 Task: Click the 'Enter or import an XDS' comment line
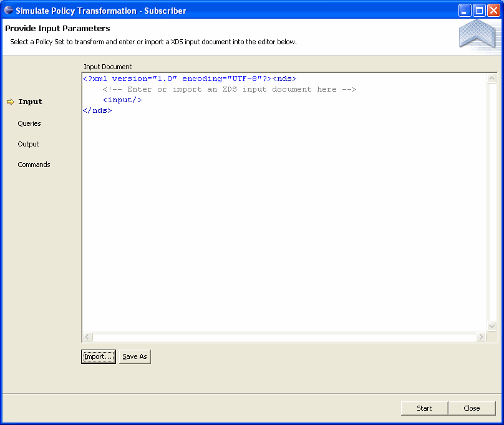(230, 89)
